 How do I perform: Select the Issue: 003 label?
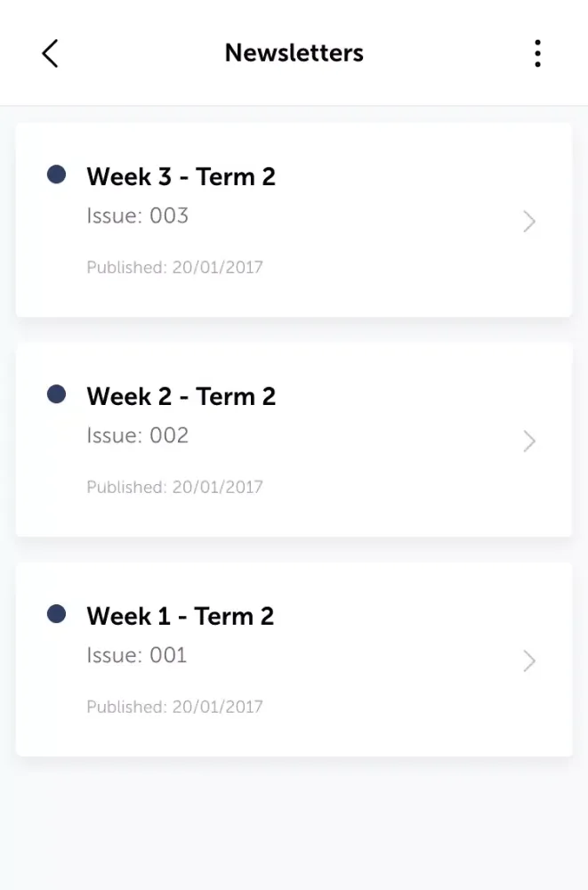tap(137, 215)
